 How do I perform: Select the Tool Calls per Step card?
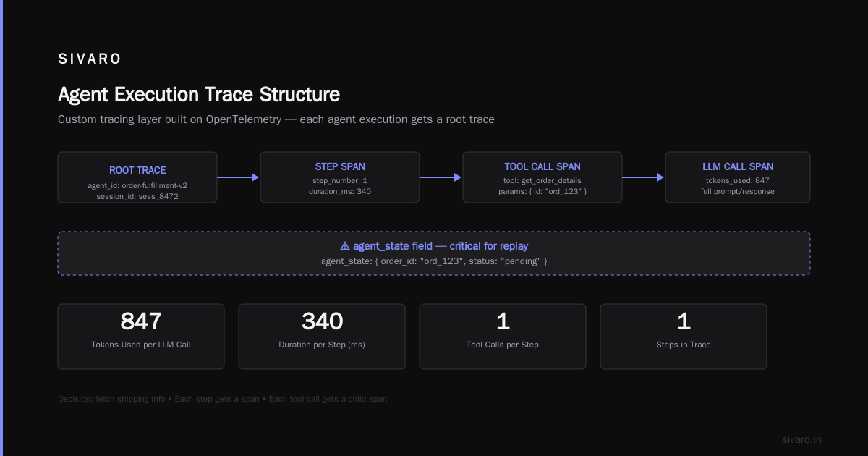(503, 337)
